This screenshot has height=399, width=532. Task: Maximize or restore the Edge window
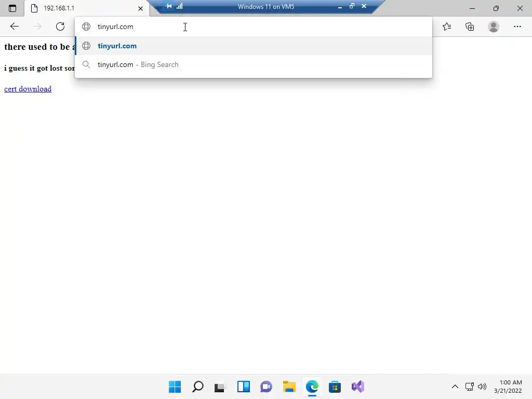496,8
